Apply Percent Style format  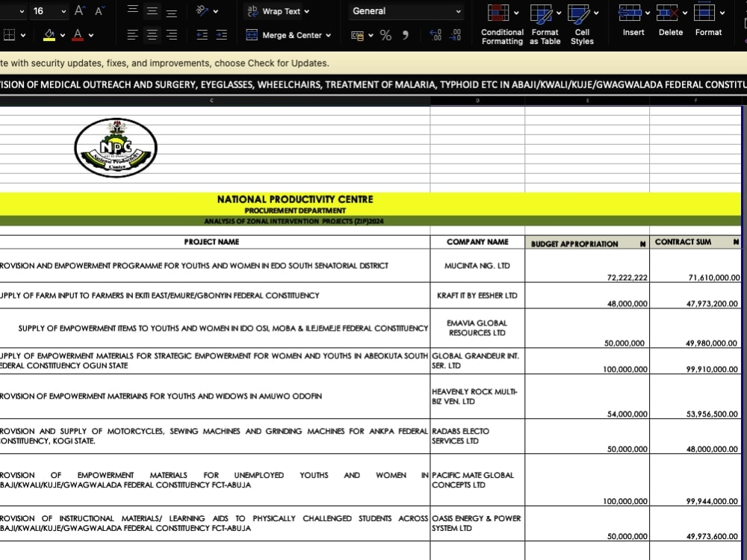tap(385, 35)
